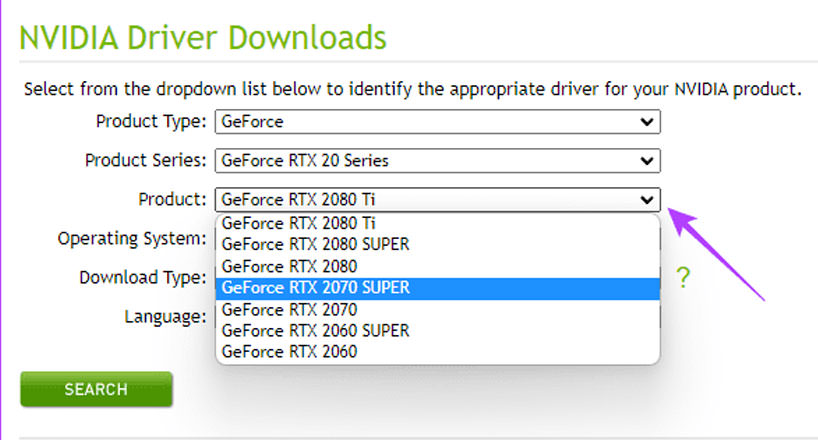Select GeForce RTX 2070 option
The width and height of the screenshot is (818, 440).
[x=437, y=310]
